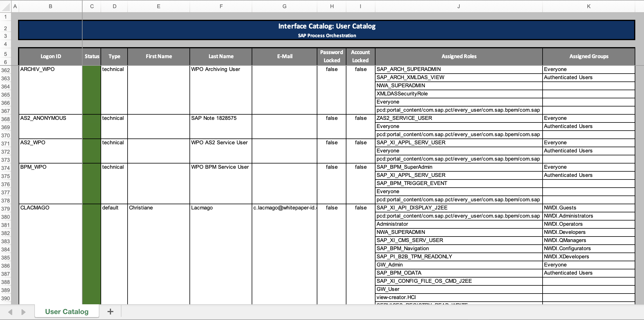Select green status cell for ARCHIV_WPO
This screenshot has width=644, height=320.
click(92, 90)
